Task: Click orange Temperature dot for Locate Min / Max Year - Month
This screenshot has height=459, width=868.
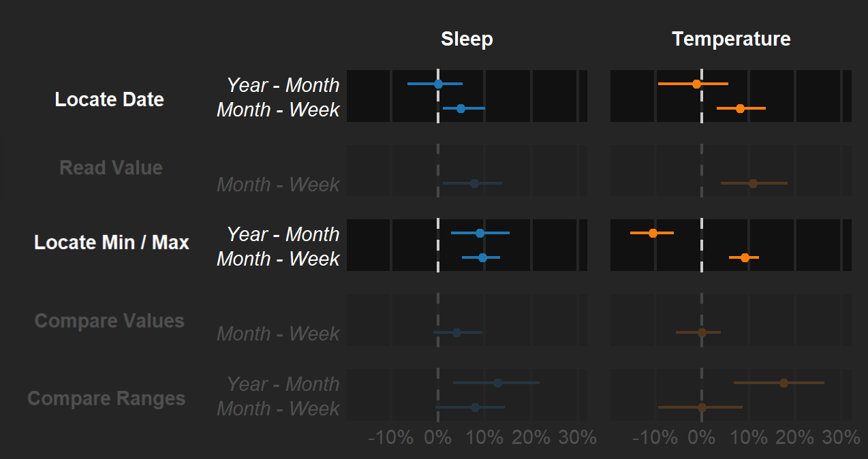Action: (x=653, y=233)
